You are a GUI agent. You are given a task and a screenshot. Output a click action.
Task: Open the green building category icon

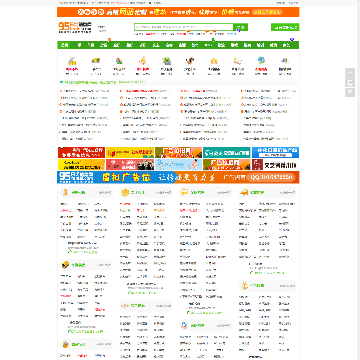point(166,61)
